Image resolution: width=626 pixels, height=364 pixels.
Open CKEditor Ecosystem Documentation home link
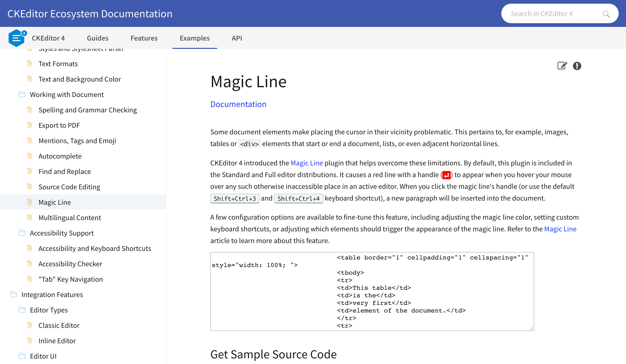click(x=90, y=14)
